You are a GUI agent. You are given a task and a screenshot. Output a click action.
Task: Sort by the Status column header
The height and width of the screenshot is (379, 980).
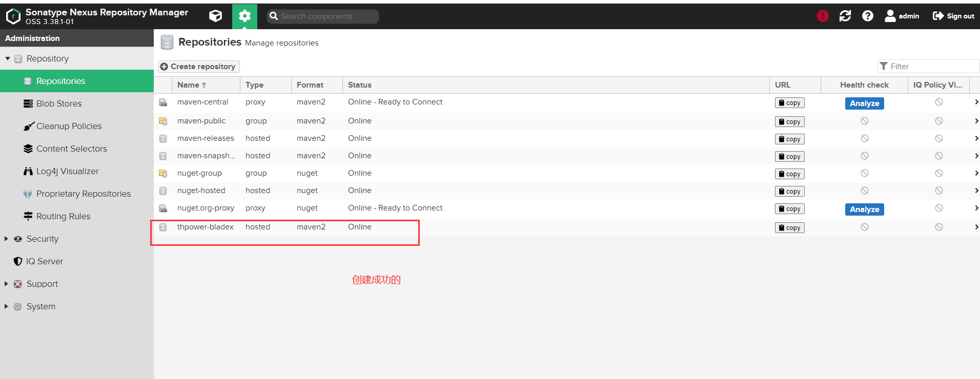tap(556, 85)
